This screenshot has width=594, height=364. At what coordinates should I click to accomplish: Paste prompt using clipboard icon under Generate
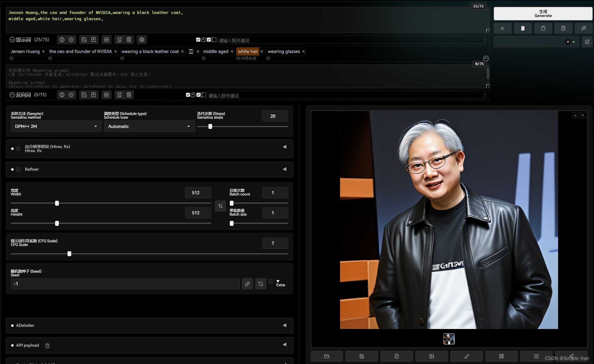coord(563,28)
